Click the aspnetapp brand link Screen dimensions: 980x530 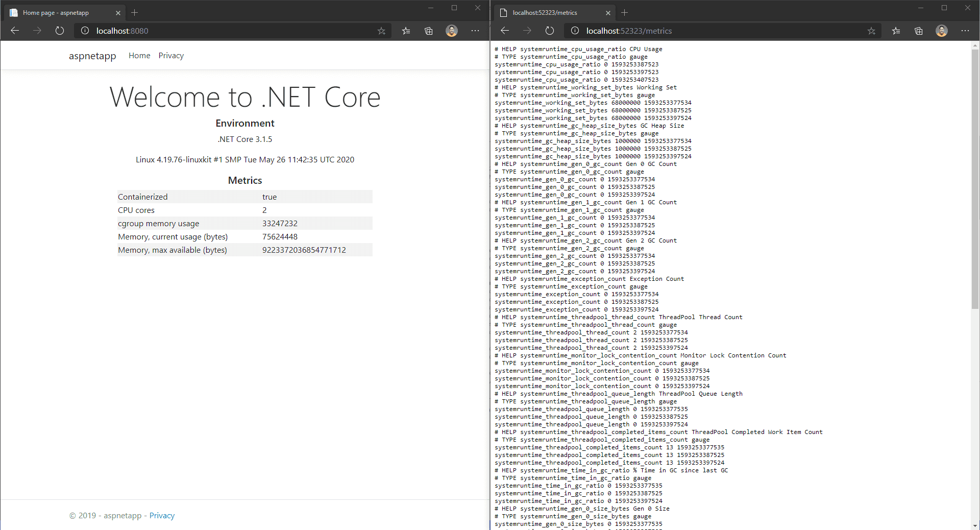[x=92, y=56]
